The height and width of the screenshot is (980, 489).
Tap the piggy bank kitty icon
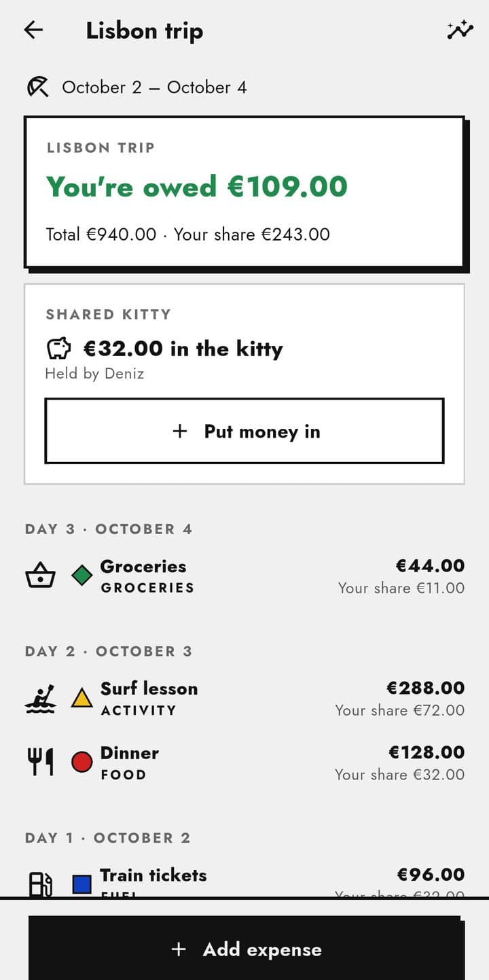point(58,349)
